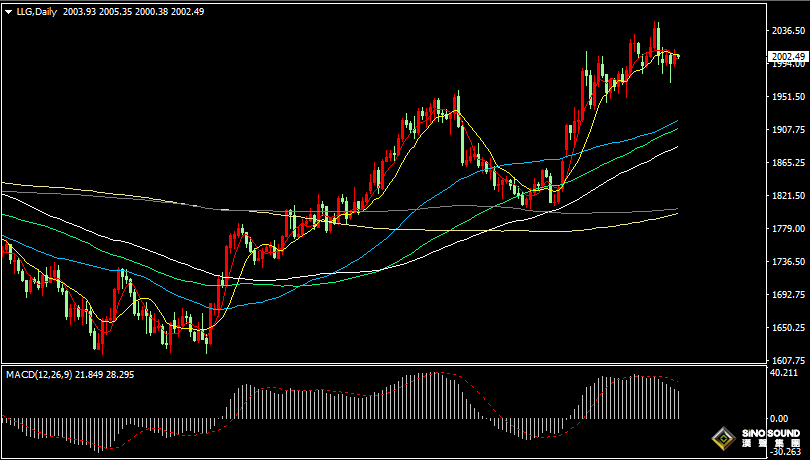Select the MACD(12,26,9) indicator label
Screen dimensions: 810x460
[40, 374]
